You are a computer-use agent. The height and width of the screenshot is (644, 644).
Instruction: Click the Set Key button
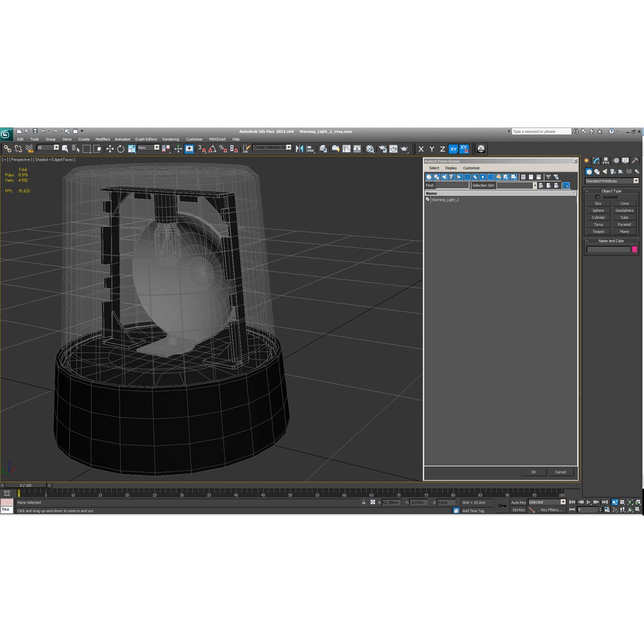(518, 510)
